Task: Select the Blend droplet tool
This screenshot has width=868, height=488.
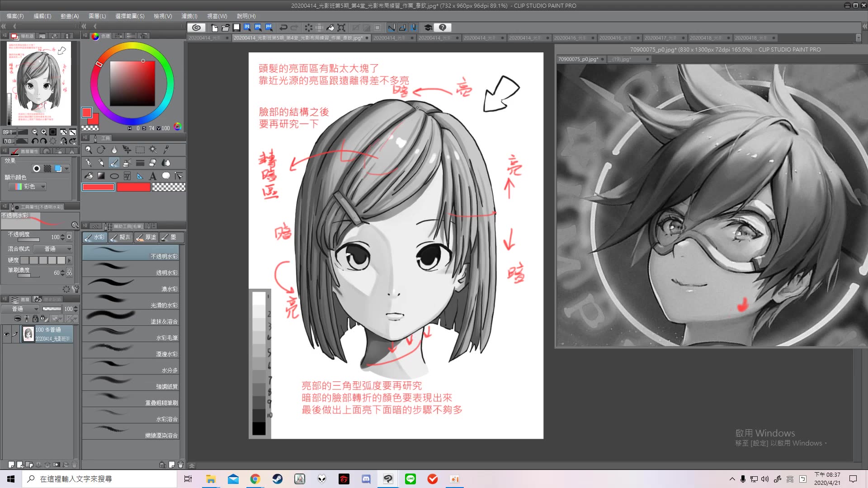Action: 166,163
